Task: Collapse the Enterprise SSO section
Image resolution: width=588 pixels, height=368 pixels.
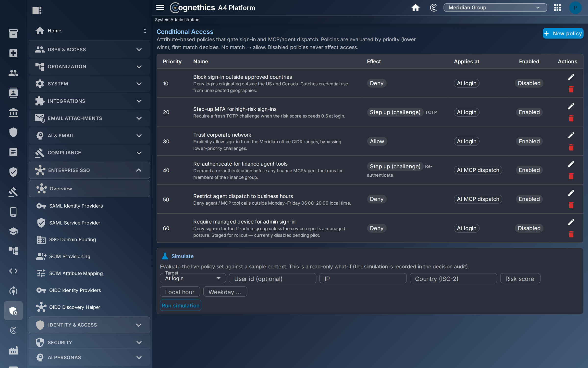Action: coord(89,170)
